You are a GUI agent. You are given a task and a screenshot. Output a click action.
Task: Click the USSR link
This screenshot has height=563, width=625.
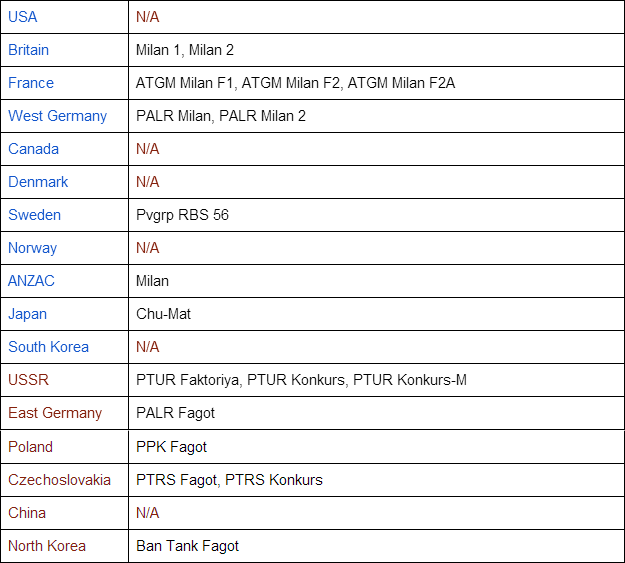coord(28,380)
